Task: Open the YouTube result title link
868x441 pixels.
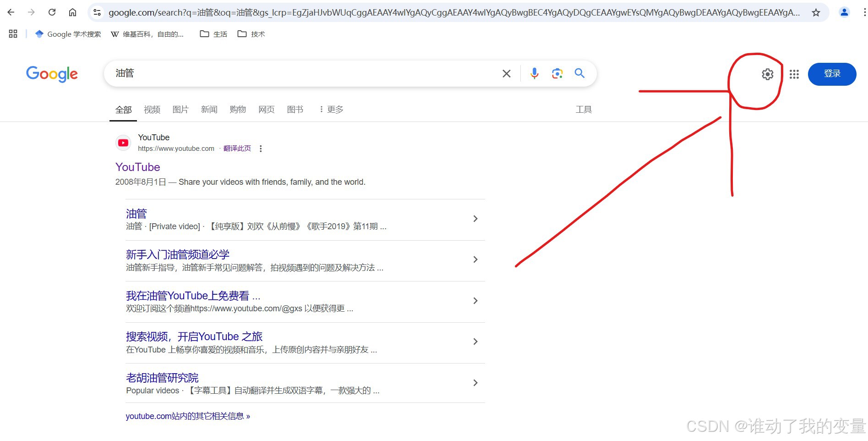Action: [x=137, y=167]
